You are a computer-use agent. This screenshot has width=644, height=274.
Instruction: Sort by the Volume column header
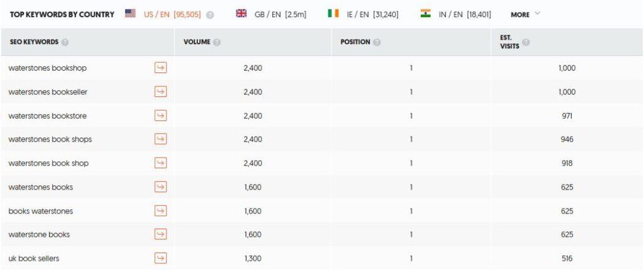pos(197,42)
